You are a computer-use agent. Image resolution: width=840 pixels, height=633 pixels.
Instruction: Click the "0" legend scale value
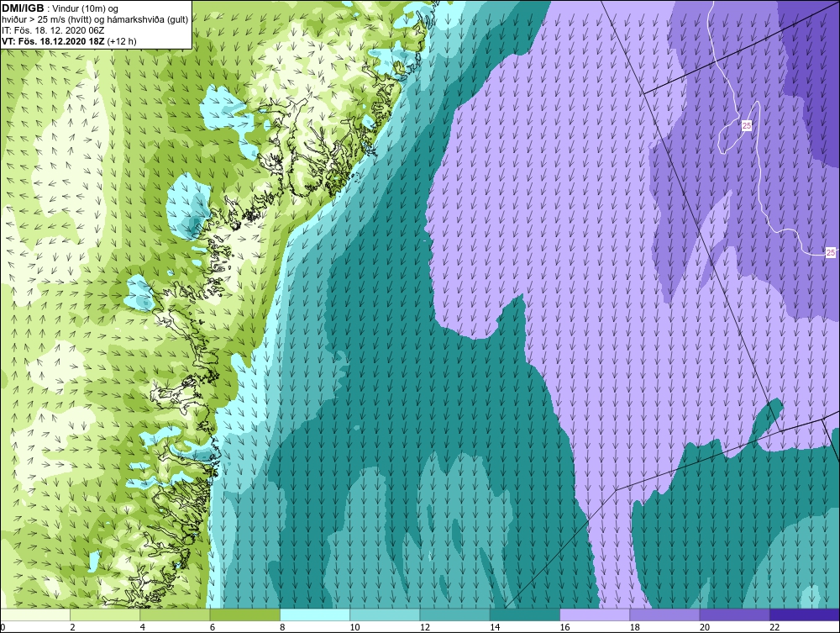click(3, 627)
